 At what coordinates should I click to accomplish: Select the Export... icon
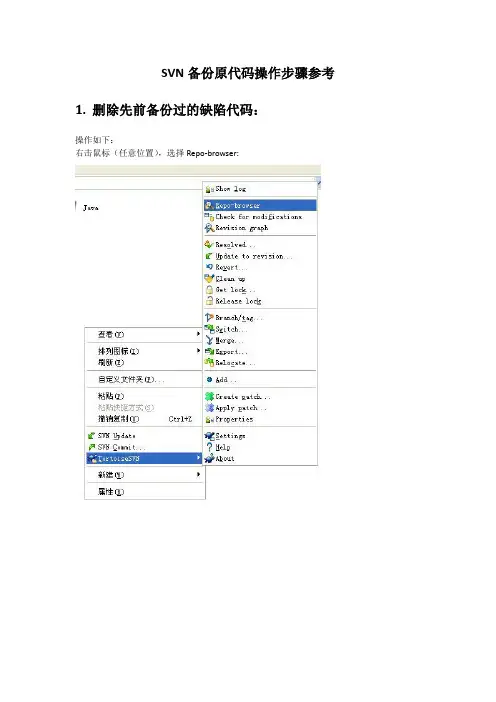coord(209,352)
